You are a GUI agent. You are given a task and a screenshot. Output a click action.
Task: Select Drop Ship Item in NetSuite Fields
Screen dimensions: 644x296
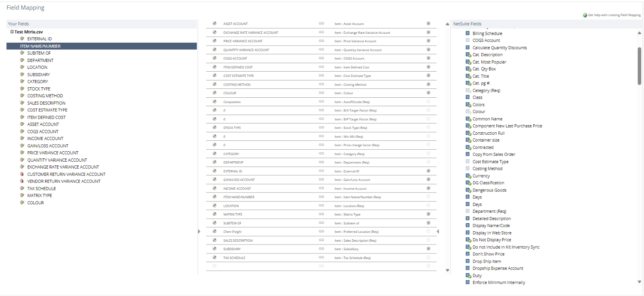[487, 261]
